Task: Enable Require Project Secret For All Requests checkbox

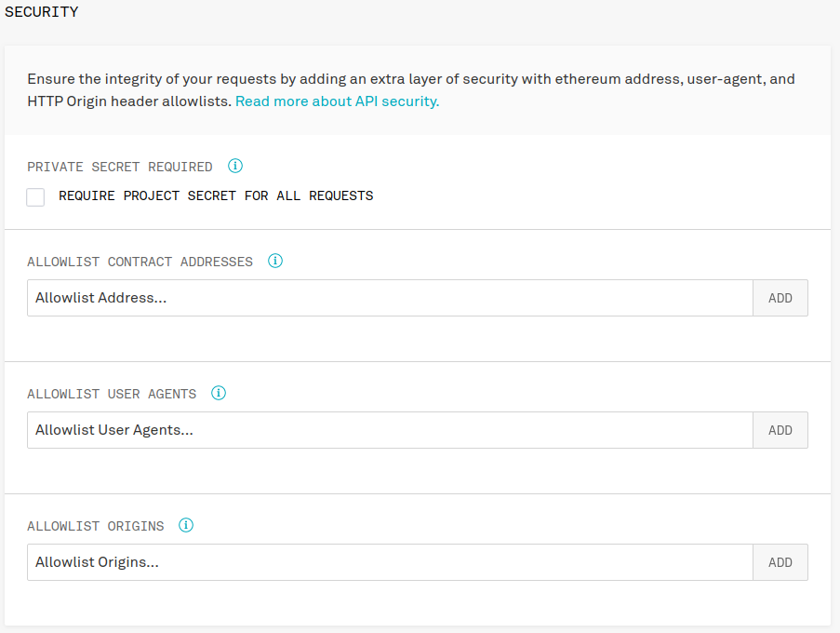Action: pos(35,196)
